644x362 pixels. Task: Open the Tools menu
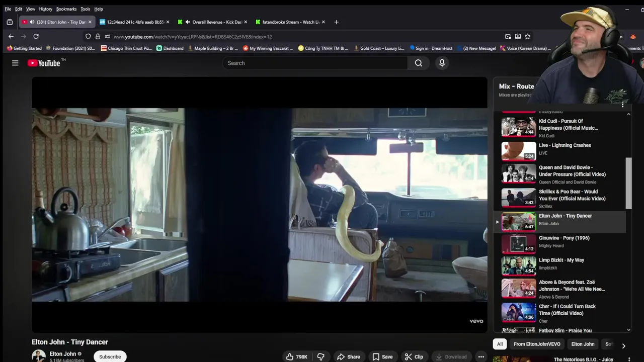(86, 9)
